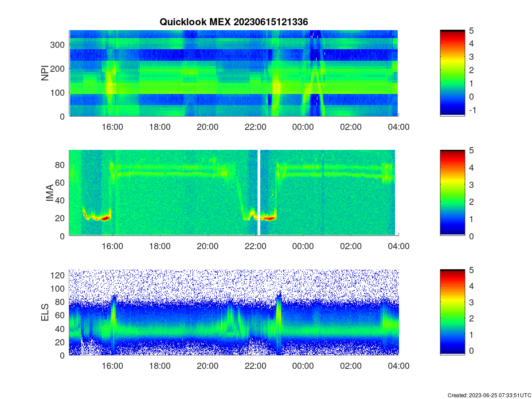This screenshot has width=532, height=399.
Task: Click the "Created: 2023-06-25 07:33:51UTC" timestamp
Action: (489, 395)
